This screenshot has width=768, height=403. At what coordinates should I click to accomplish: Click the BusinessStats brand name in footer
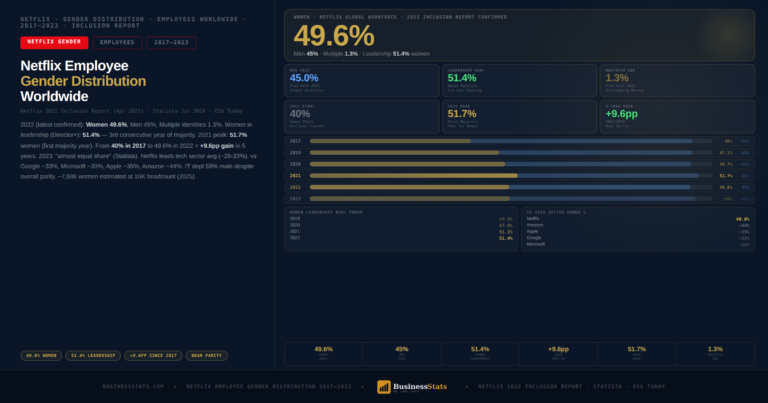420,386
